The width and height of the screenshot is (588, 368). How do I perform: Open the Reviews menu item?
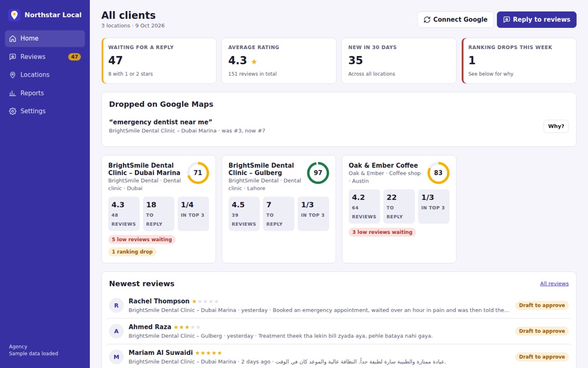(x=45, y=56)
